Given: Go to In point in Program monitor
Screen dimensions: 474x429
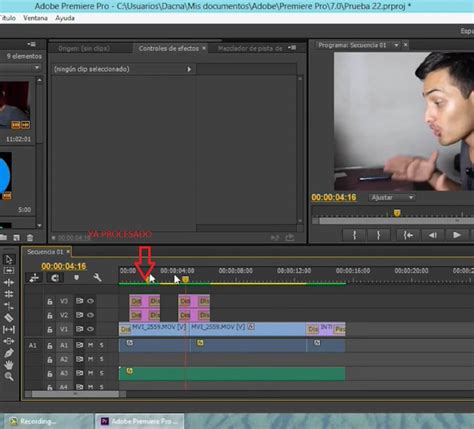Looking at the screenshot, I should point(408,235).
